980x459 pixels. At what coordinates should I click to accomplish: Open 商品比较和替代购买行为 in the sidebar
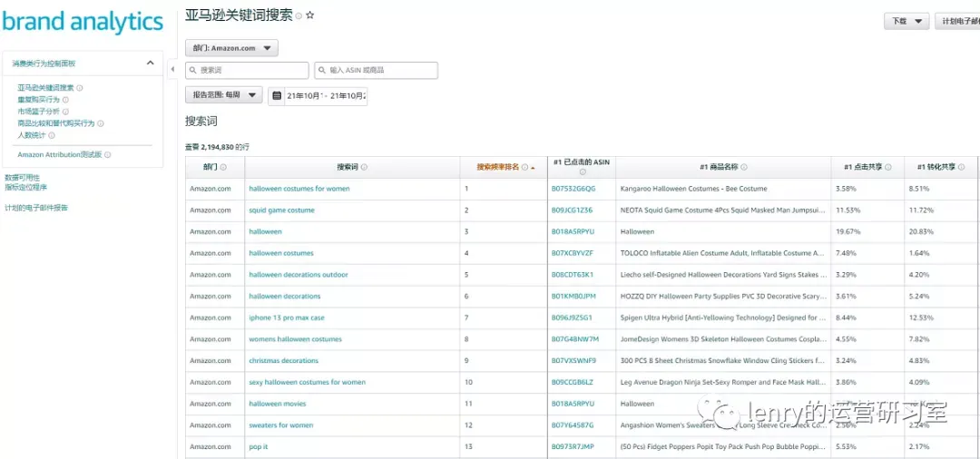point(56,123)
